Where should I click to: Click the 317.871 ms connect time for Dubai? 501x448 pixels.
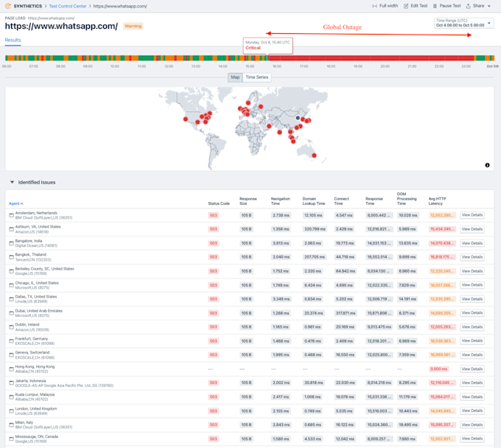(346, 313)
